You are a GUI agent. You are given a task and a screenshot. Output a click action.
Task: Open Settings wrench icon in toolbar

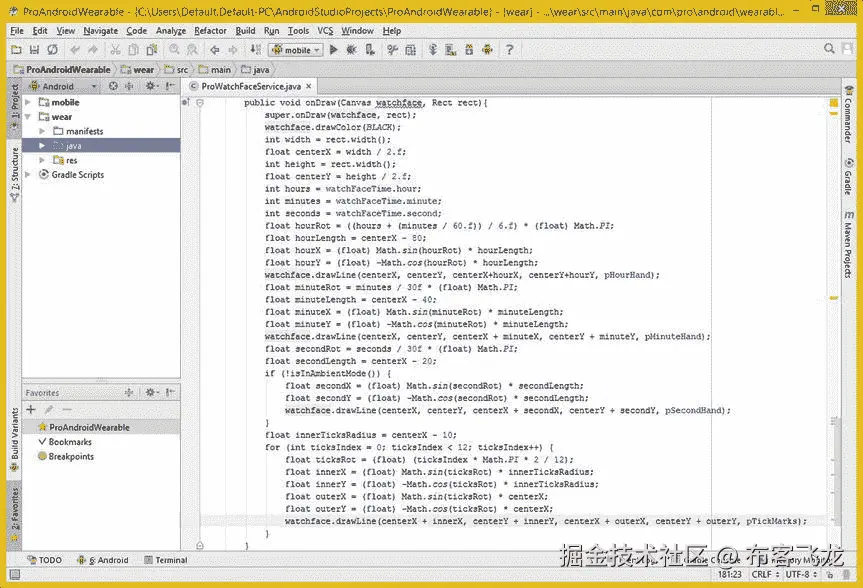(392, 50)
